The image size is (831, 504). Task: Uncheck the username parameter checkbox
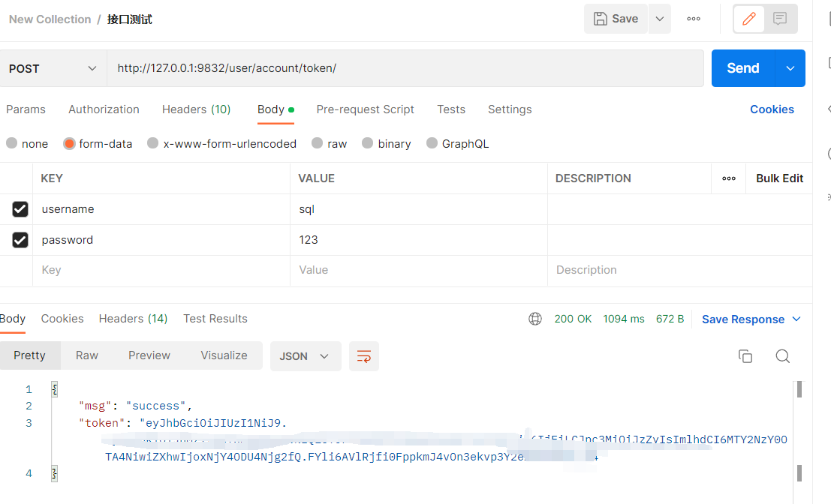21,209
